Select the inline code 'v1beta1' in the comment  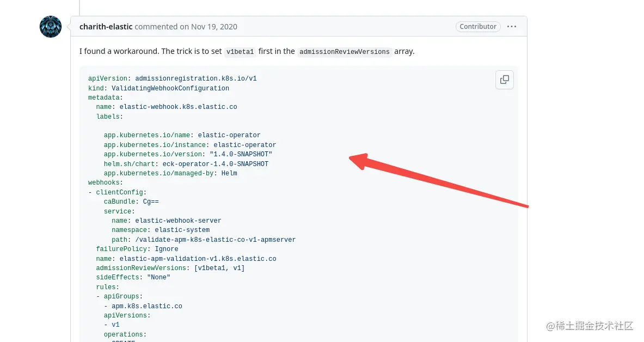[x=240, y=52]
